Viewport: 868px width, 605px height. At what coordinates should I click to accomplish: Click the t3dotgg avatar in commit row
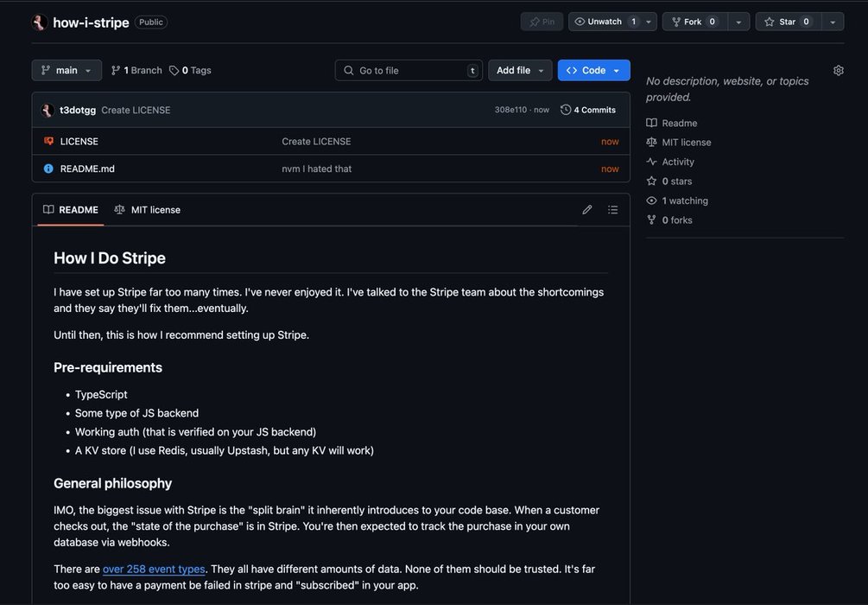point(48,110)
